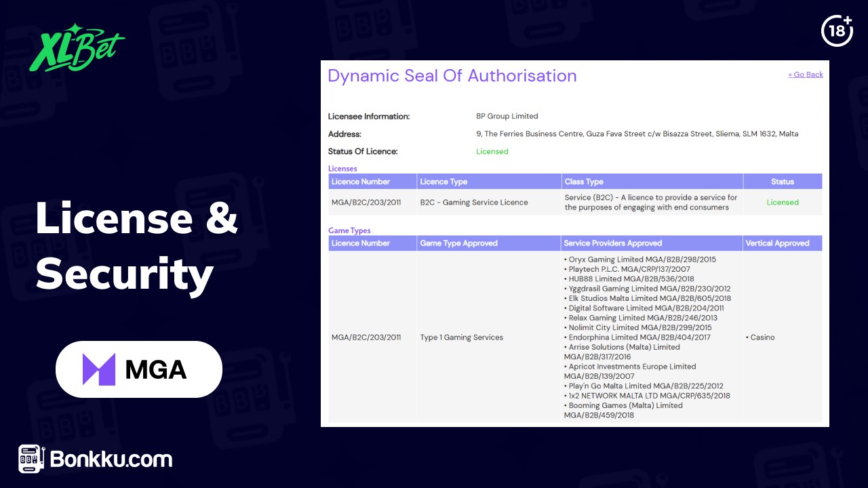The height and width of the screenshot is (488, 868).
Task: Click the XLBet logo
Action: coord(77,47)
